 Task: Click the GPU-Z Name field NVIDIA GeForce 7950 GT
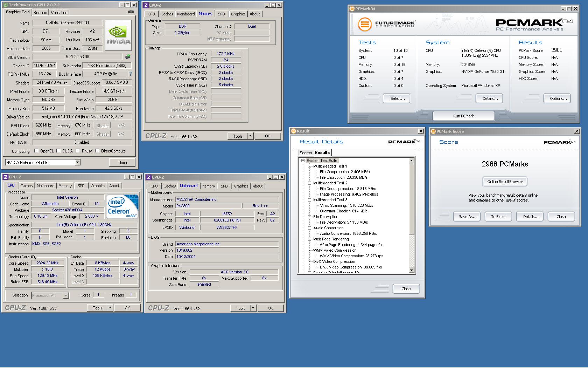68,23
